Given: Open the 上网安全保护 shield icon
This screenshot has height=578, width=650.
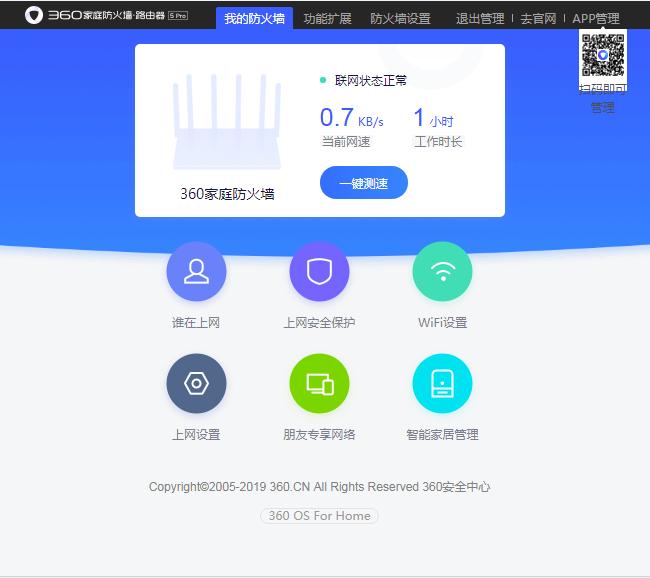Looking at the screenshot, I should (319, 272).
